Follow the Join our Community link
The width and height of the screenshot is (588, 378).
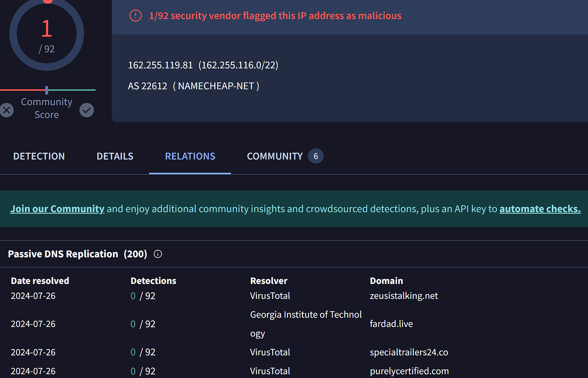tap(57, 209)
